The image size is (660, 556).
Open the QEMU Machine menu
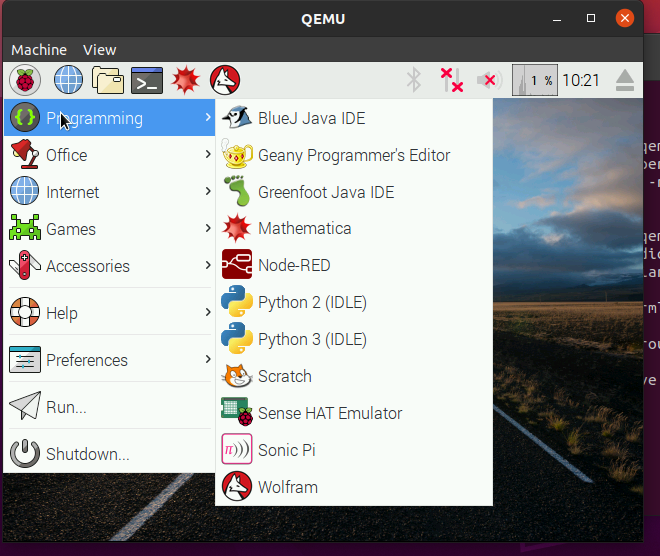pyautogui.click(x=39, y=50)
